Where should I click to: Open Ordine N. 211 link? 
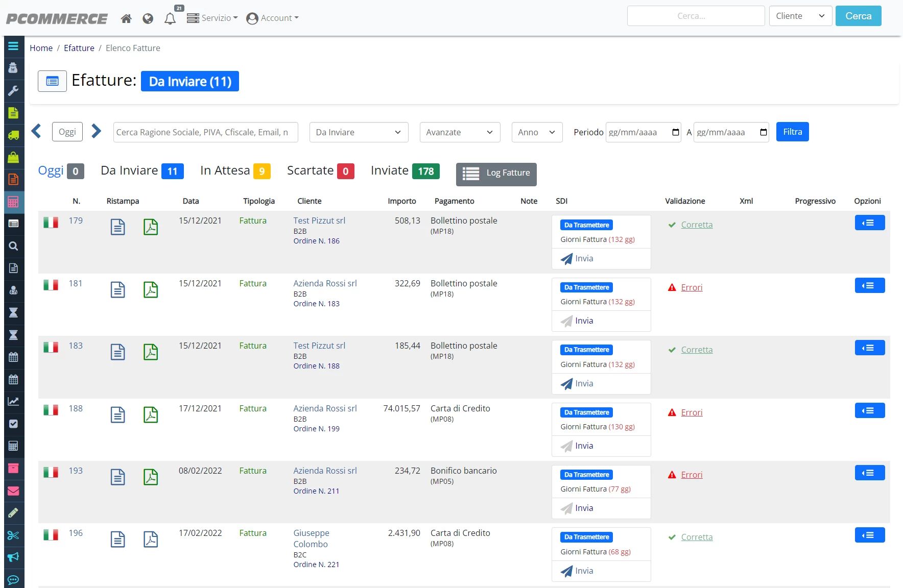[x=316, y=491]
